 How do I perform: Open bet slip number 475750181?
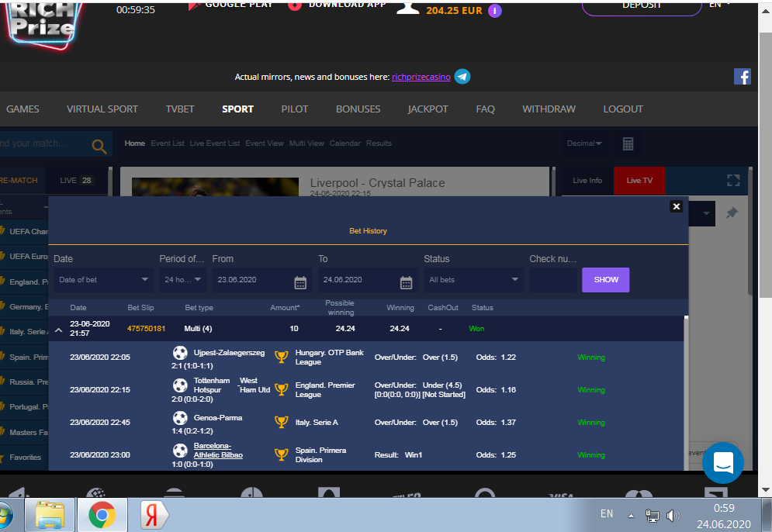coord(146,328)
